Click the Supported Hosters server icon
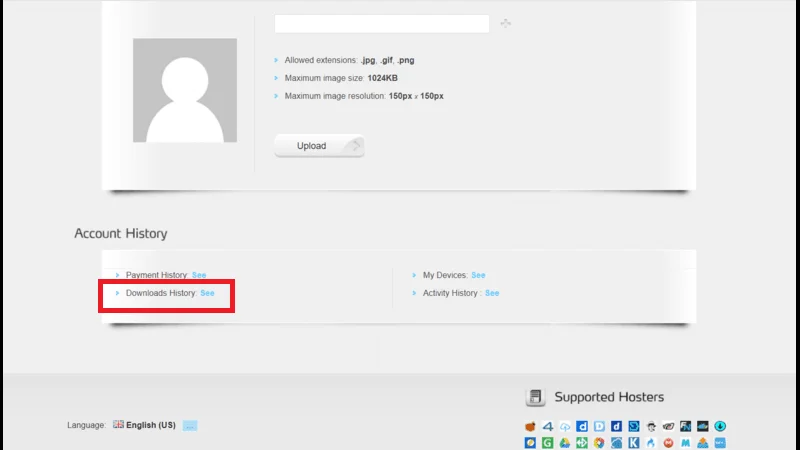Image resolution: width=800 pixels, height=450 pixels. [536, 397]
